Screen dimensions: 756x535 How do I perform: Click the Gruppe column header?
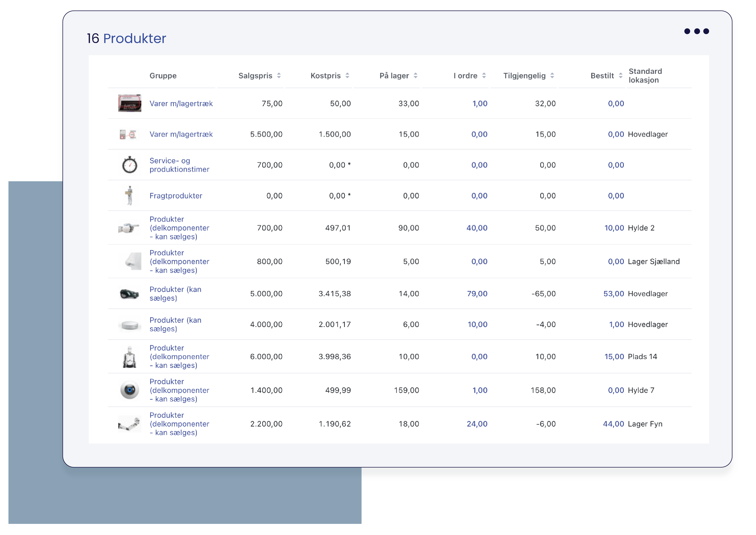pos(163,76)
